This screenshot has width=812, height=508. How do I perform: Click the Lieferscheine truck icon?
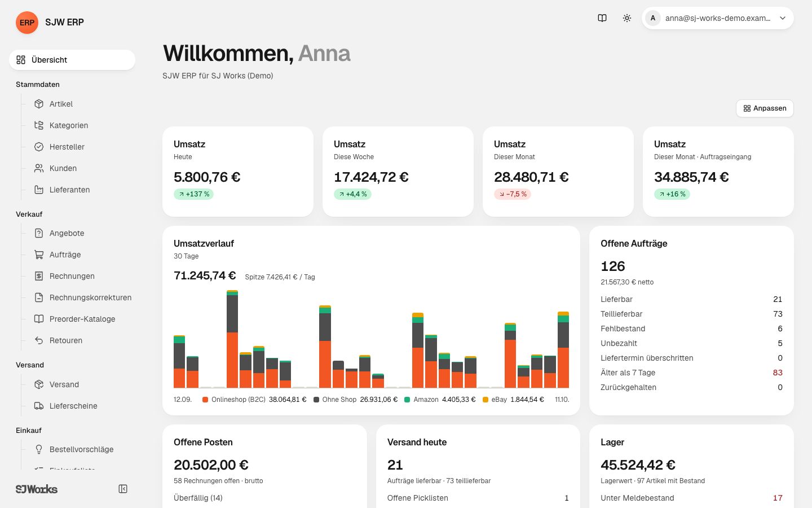point(39,406)
